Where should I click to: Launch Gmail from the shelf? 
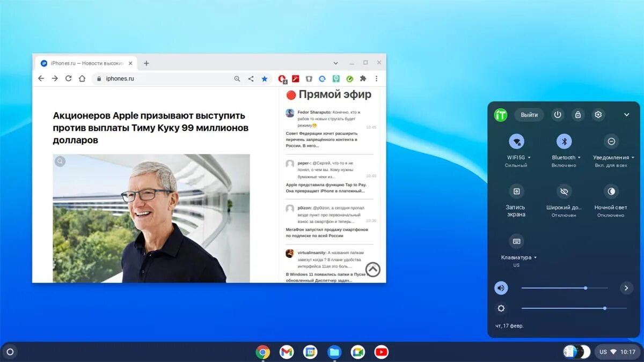click(287, 352)
